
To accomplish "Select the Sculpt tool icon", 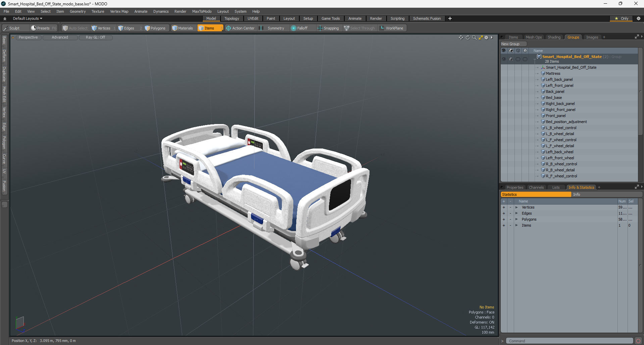I will (x=6, y=28).
